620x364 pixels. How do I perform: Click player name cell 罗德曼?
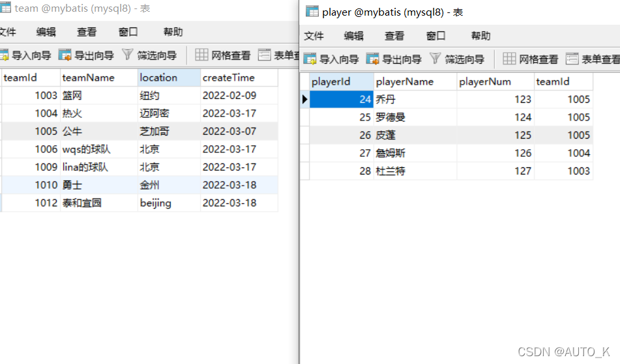pyautogui.click(x=415, y=117)
